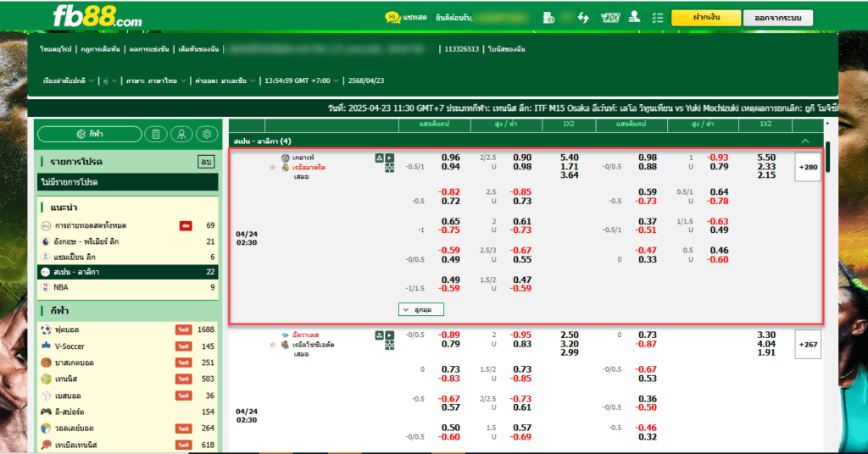Click the pitch icon for Real Sociedad match
The height and width of the screenshot is (454, 868).
tap(390, 346)
